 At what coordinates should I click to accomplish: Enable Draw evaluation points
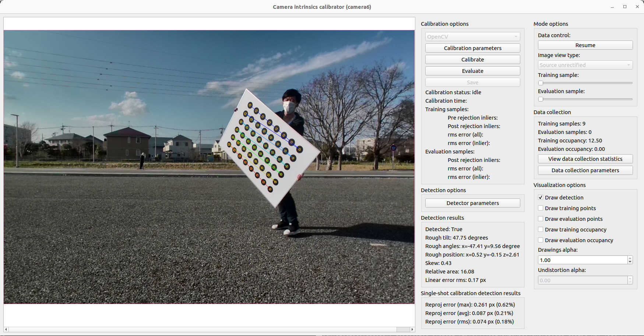[x=540, y=219]
